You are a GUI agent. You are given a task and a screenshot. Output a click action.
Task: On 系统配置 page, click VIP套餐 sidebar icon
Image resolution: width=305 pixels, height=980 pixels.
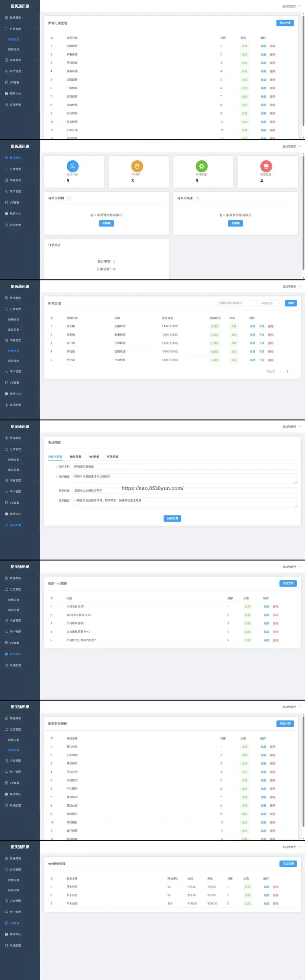click(x=6, y=503)
